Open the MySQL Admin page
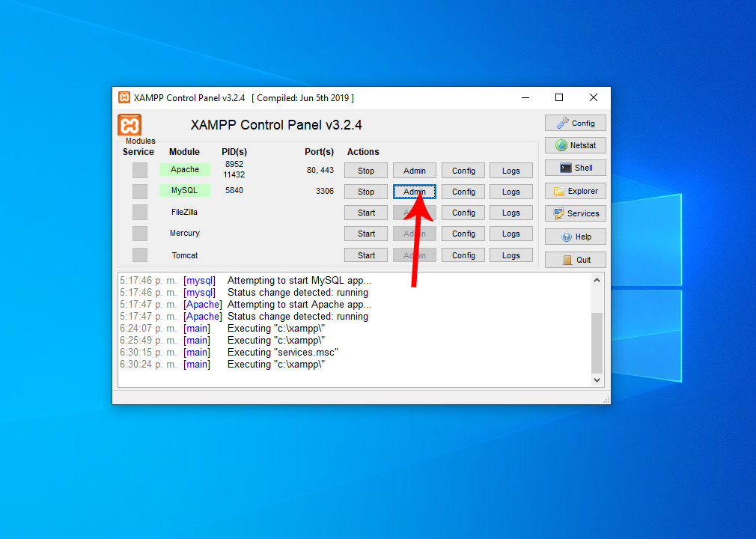This screenshot has height=539, width=756. pos(415,192)
